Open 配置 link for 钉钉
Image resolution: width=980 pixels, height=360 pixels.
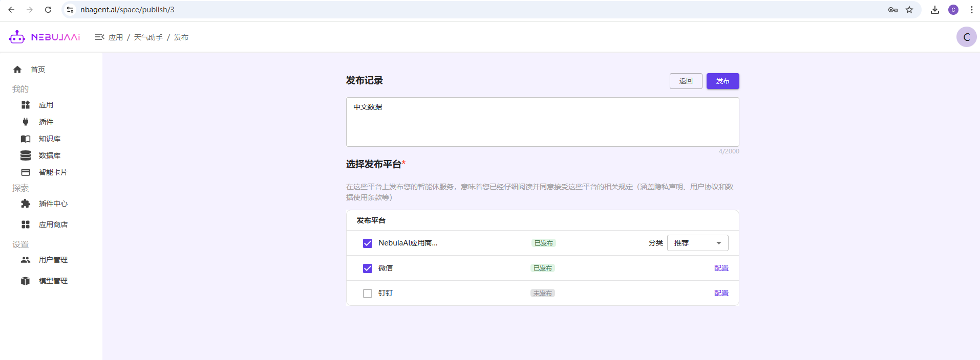pos(721,293)
